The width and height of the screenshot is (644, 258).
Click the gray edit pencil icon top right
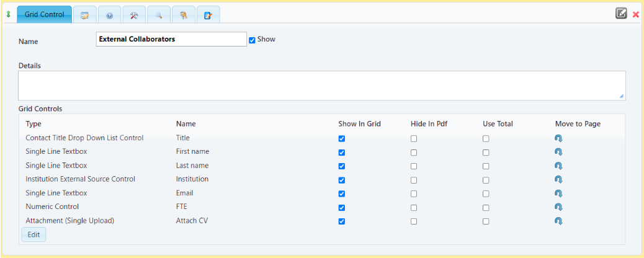pyautogui.click(x=621, y=14)
